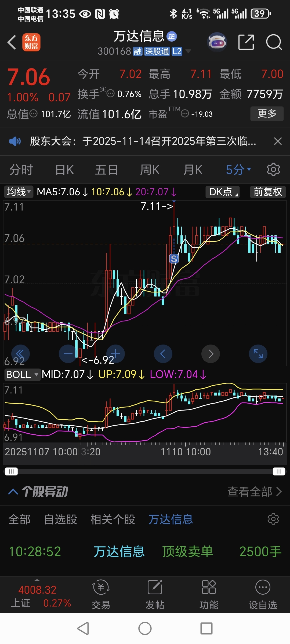Viewport: 290px width, 644px height.
Task: Open stock search with the magnifier icon
Action: pos(274,42)
